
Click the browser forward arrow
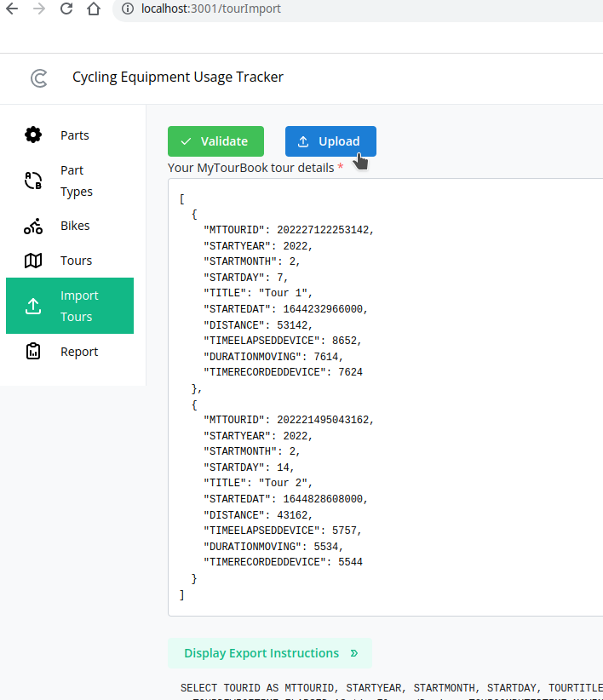point(39,9)
